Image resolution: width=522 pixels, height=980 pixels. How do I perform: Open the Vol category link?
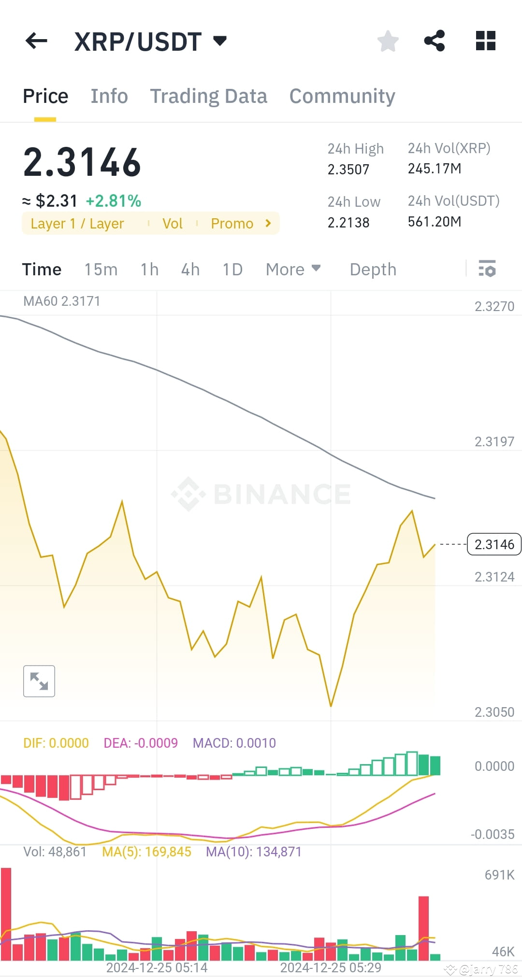point(173,223)
